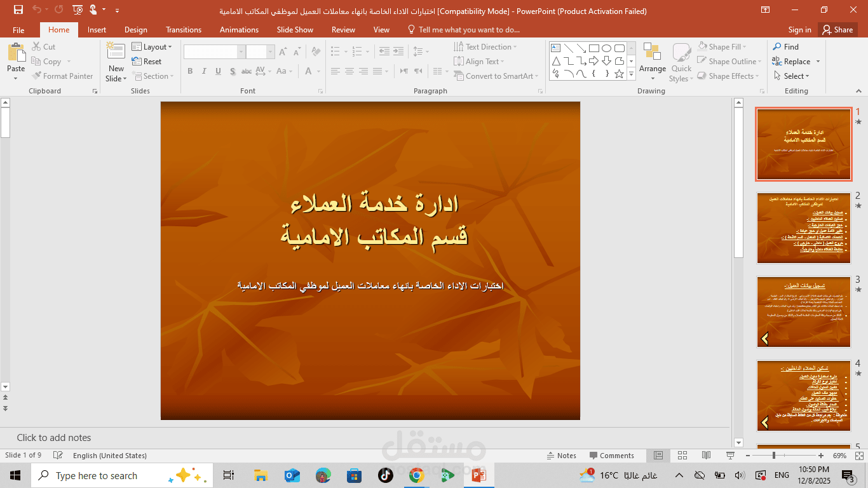Apply Underline formatting
Screen dimensions: 868x488
click(219, 71)
